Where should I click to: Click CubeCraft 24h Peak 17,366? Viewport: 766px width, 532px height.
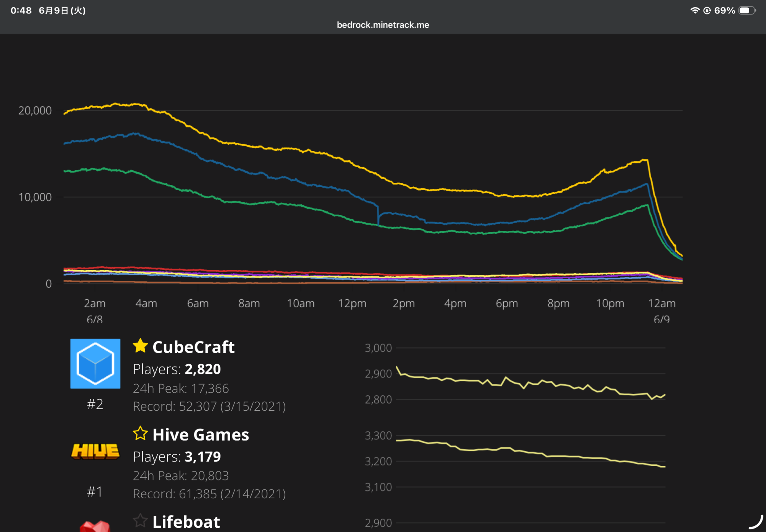tap(181, 388)
